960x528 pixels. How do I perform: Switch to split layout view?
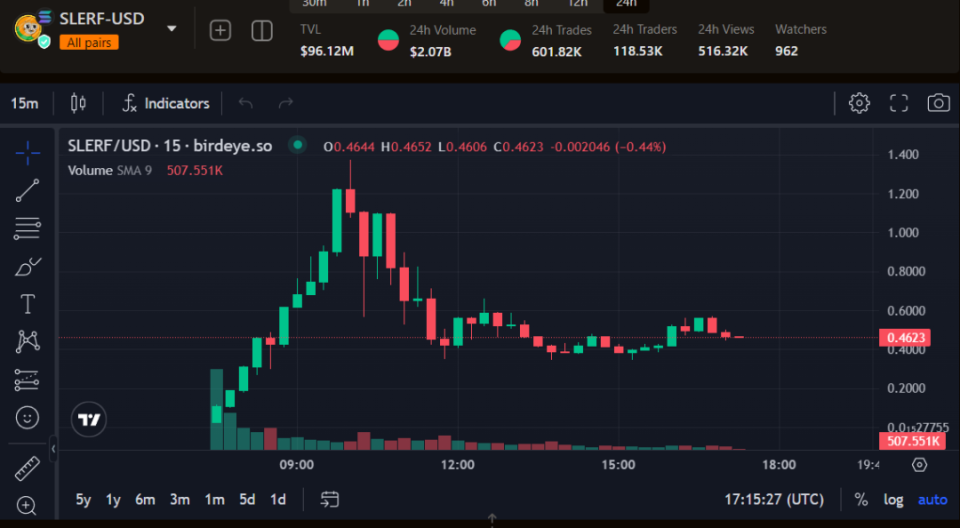coord(262,30)
